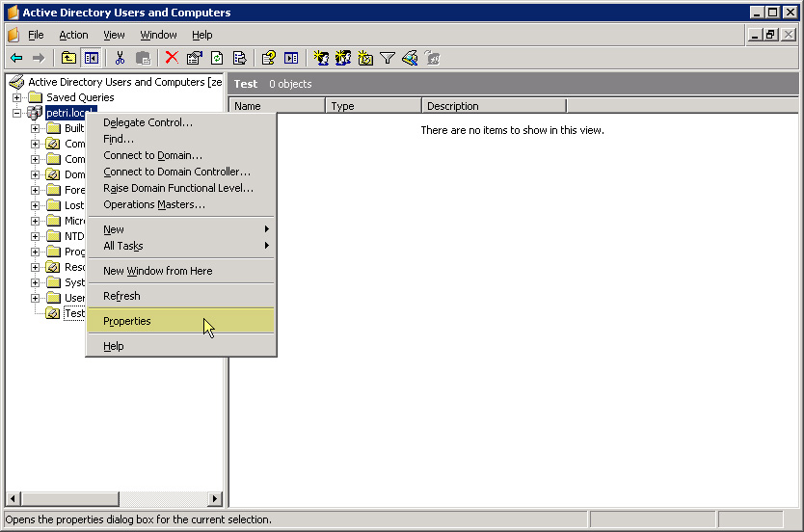Select Properties in the context menu

(x=181, y=321)
